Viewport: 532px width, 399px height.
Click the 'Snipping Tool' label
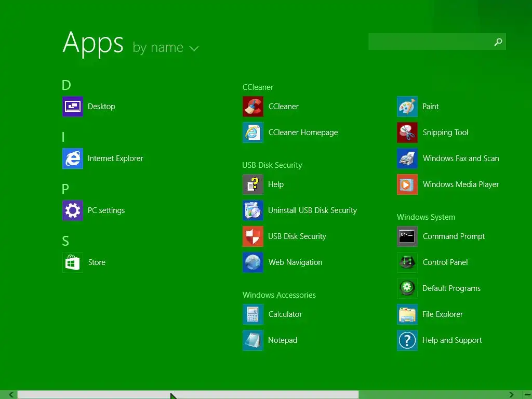(x=445, y=132)
